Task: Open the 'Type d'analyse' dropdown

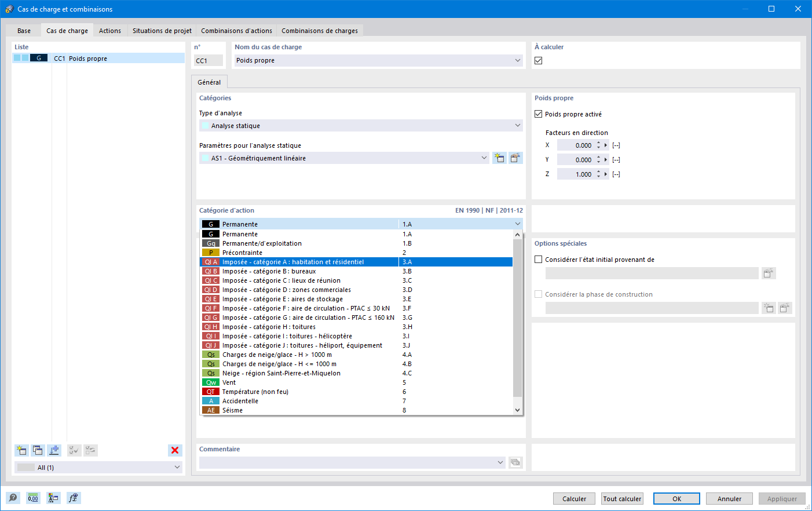Action: point(518,126)
